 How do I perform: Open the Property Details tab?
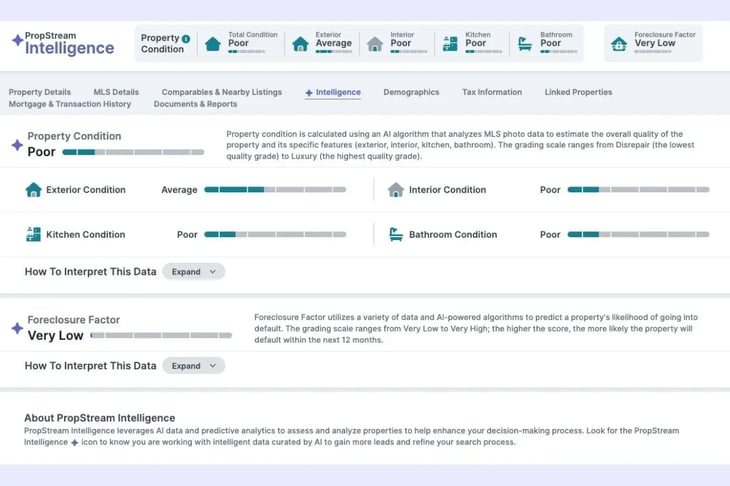point(40,92)
